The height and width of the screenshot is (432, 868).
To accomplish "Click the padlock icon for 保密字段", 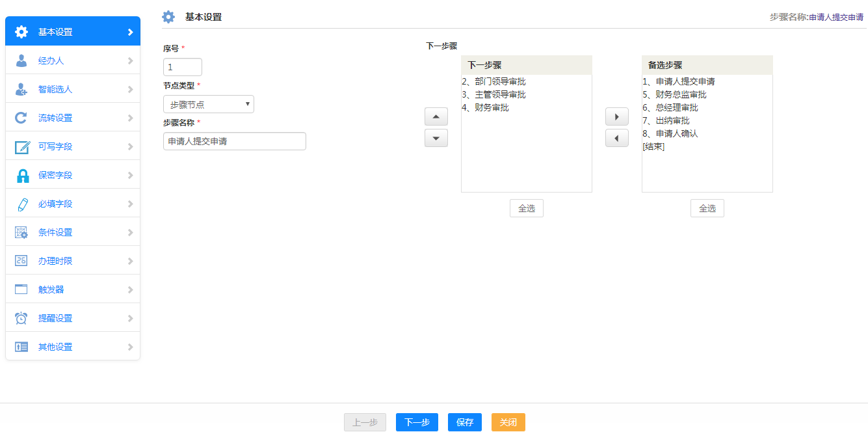I will point(22,175).
